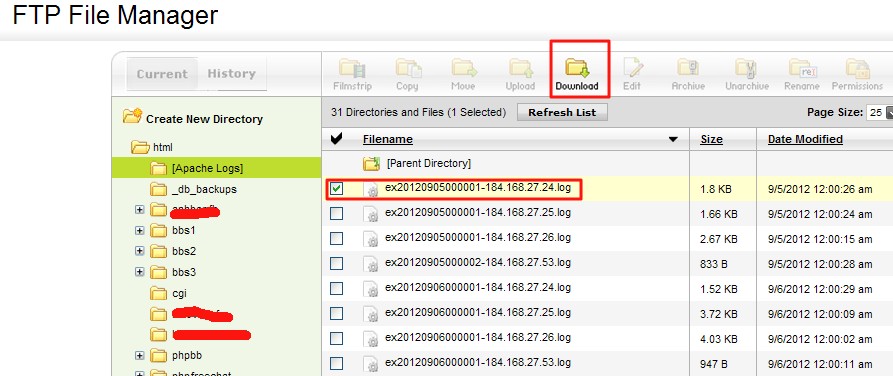
Task: Check the ex20120905000002-184.168.27.53.log checkbox
Action: pyautogui.click(x=337, y=263)
